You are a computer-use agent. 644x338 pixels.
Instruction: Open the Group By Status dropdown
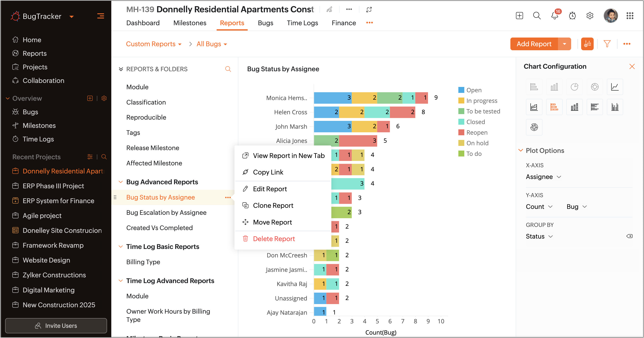[539, 236]
